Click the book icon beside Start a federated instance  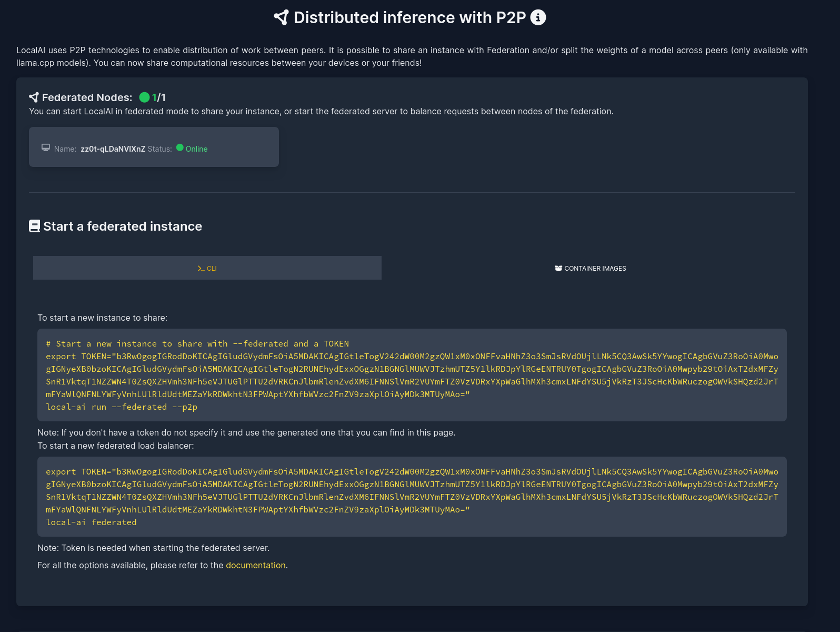coord(34,226)
